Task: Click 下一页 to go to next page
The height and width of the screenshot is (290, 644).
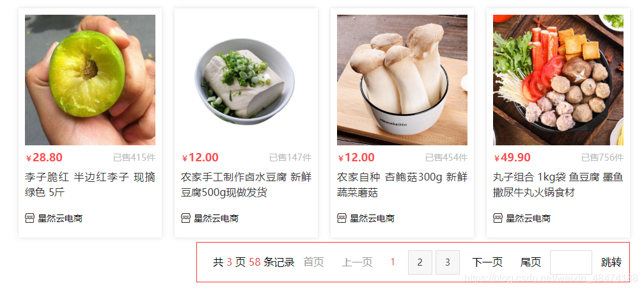Action: coord(487,262)
